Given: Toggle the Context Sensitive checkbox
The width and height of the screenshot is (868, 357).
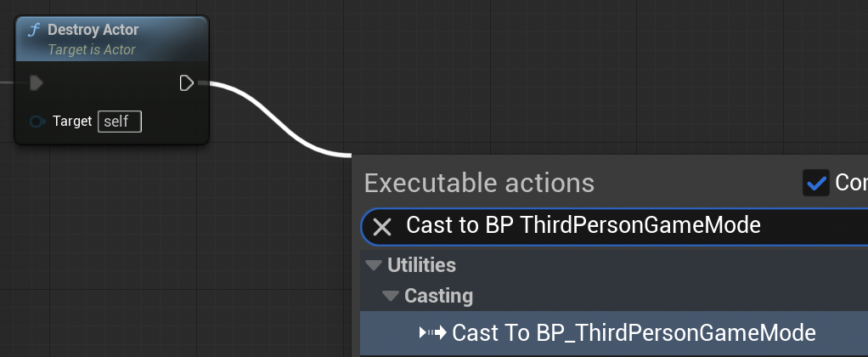Looking at the screenshot, I should tap(816, 183).
